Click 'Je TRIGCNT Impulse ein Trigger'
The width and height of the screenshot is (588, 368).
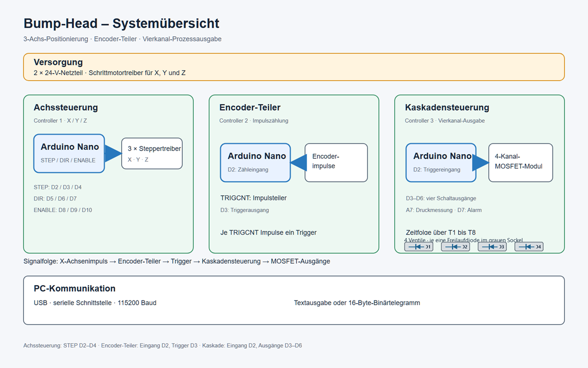click(269, 232)
